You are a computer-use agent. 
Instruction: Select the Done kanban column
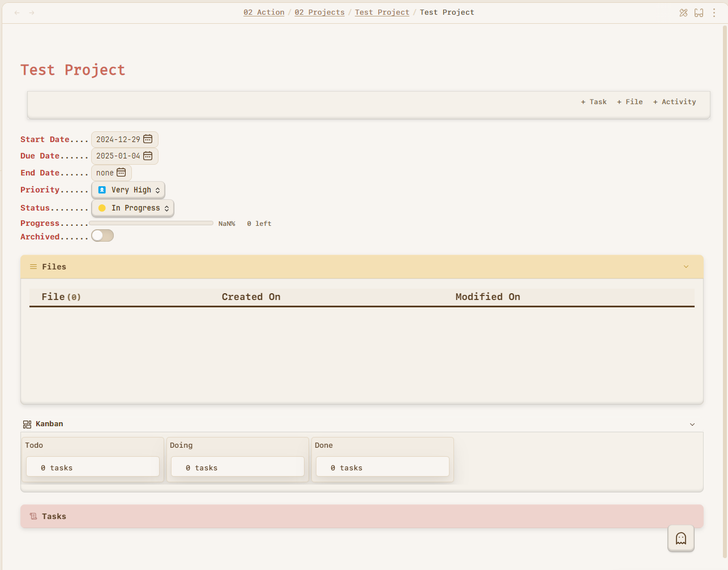383,460
